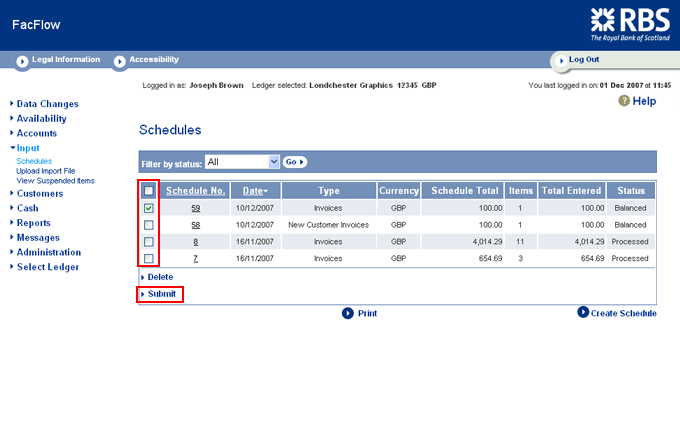680x447 pixels.
Task: Toggle the select-all checkbox in table header
Action: (149, 191)
